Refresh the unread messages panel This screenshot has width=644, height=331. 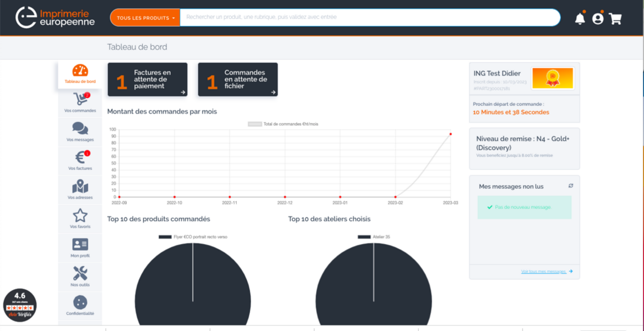coord(571,186)
